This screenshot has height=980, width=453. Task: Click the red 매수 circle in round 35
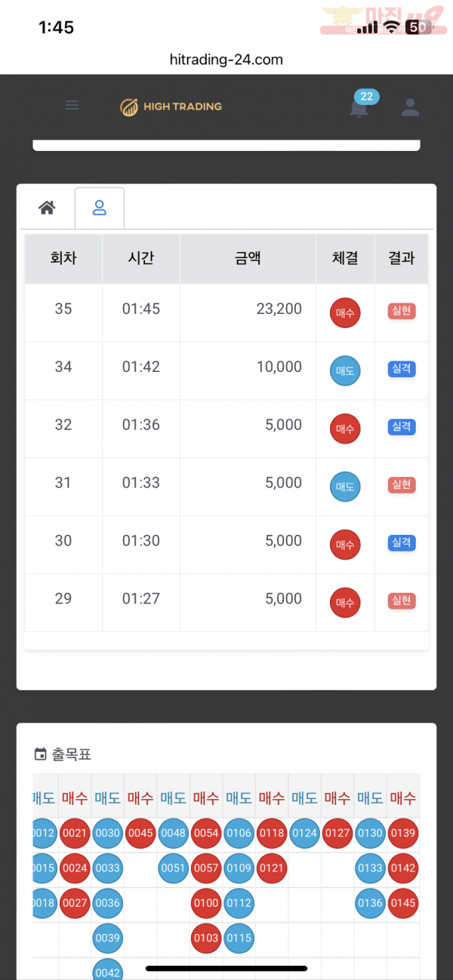click(345, 312)
